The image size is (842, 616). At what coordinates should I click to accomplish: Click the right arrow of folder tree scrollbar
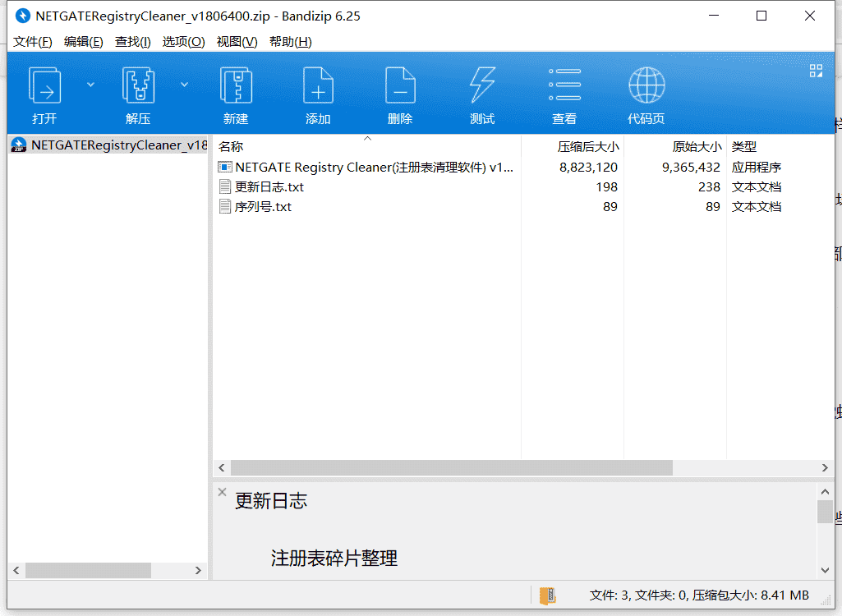click(x=198, y=570)
